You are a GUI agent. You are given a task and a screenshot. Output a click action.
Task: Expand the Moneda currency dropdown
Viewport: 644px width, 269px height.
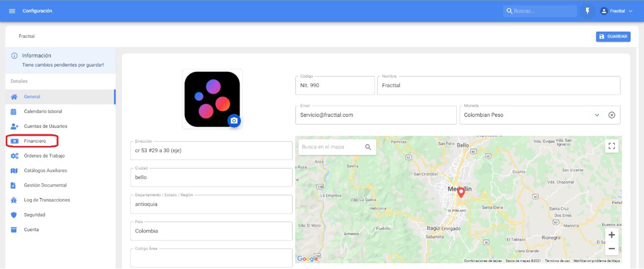pos(597,115)
